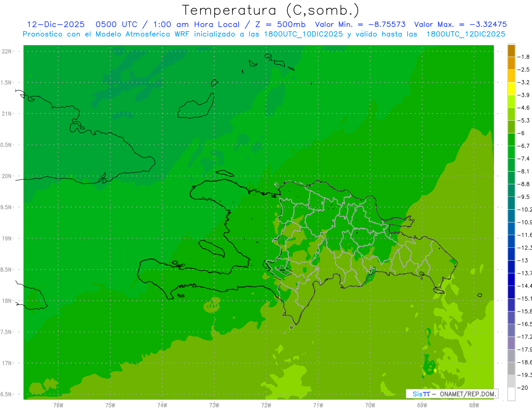Viewport: 532px width, 411px height.
Task: Select the lime swatch between -4.6 and -5.3
Action: pos(511,114)
